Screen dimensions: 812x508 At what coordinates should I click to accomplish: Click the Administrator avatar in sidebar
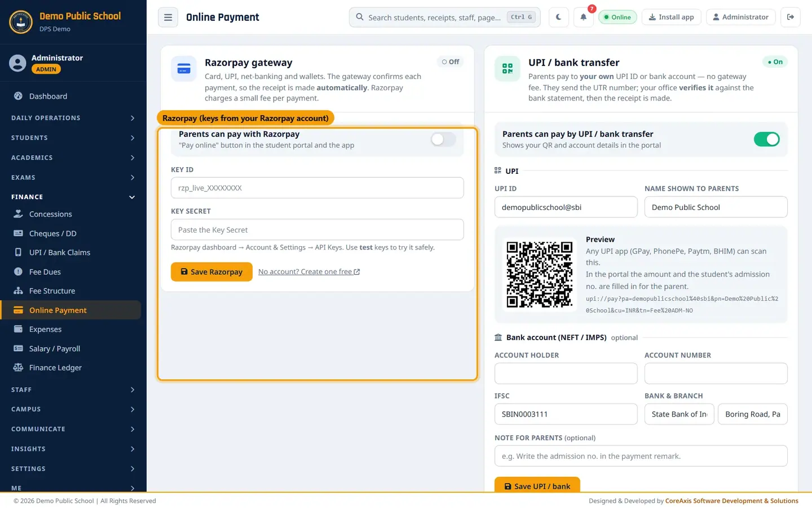click(x=17, y=63)
